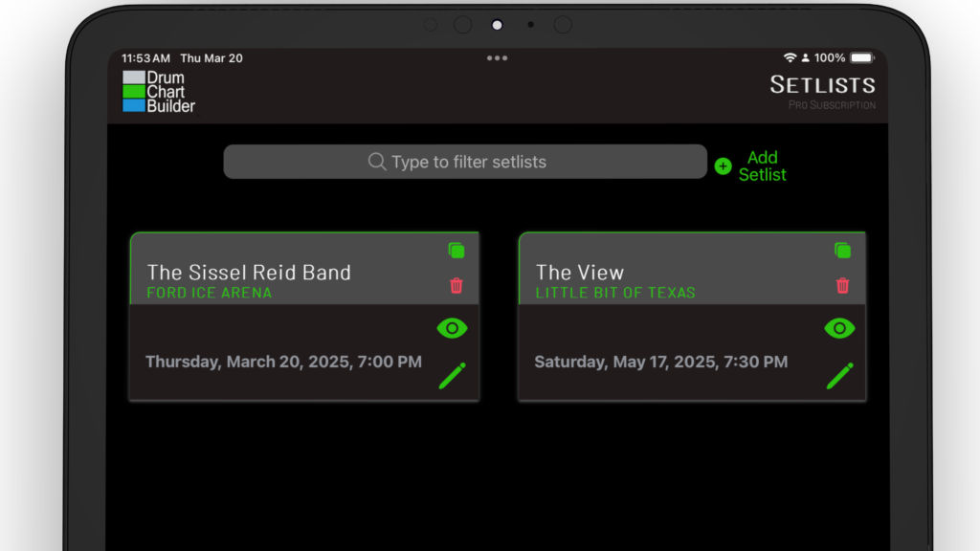Delete The Sissel Reid Band setlist
980x551 pixels.
(x=457, y=285)
